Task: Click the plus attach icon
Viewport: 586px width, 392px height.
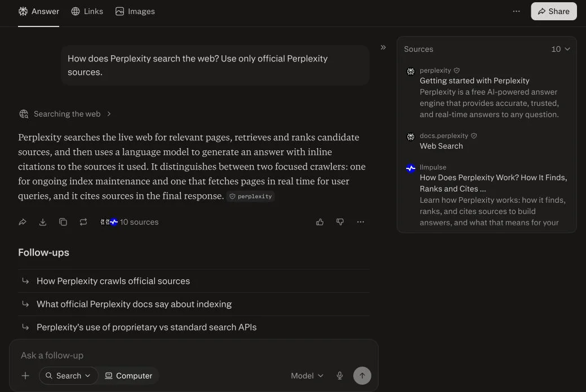Action: click(25, 376)
